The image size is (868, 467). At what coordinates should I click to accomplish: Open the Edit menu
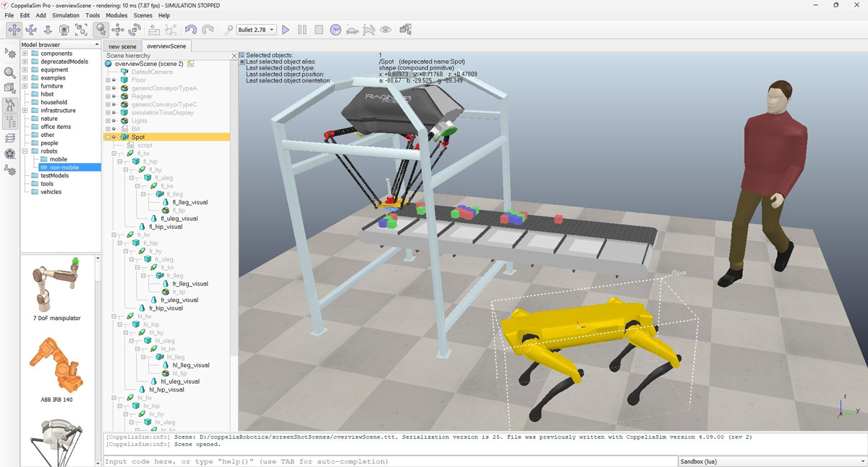coord(25,15)
